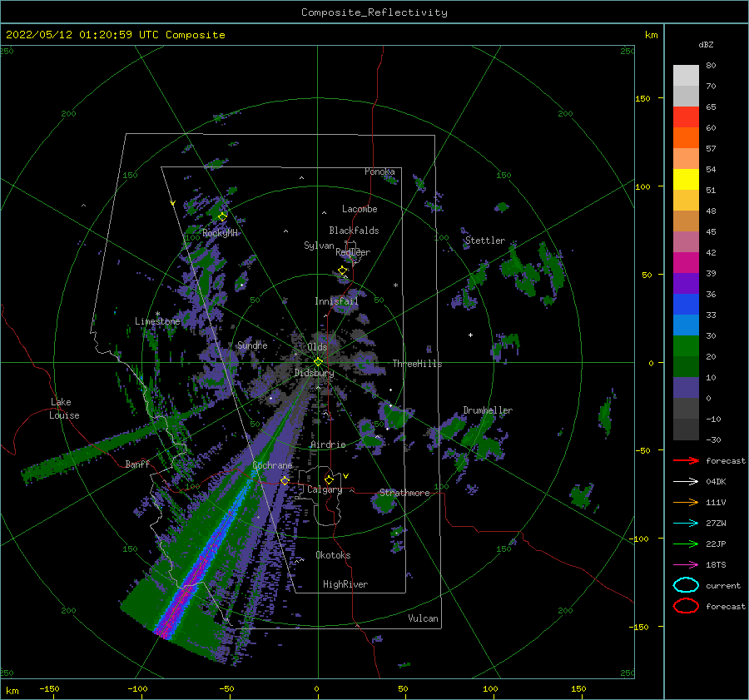Screen dimensions: 749x700
Task: Click the green 22JP arrow legend icon
Action: tap(686, 544)
